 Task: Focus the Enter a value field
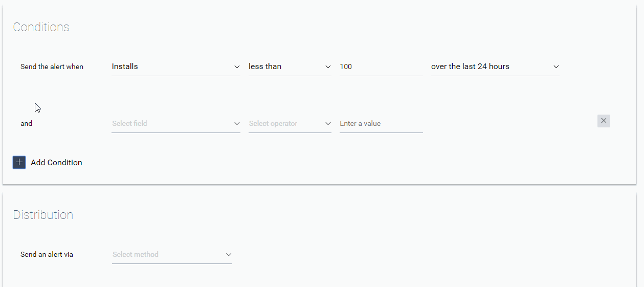pyautogui.click(x=381, y=123)
